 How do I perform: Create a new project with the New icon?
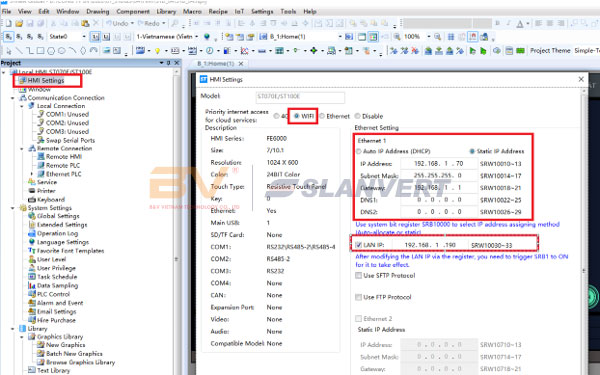click(x=8, y=24)
